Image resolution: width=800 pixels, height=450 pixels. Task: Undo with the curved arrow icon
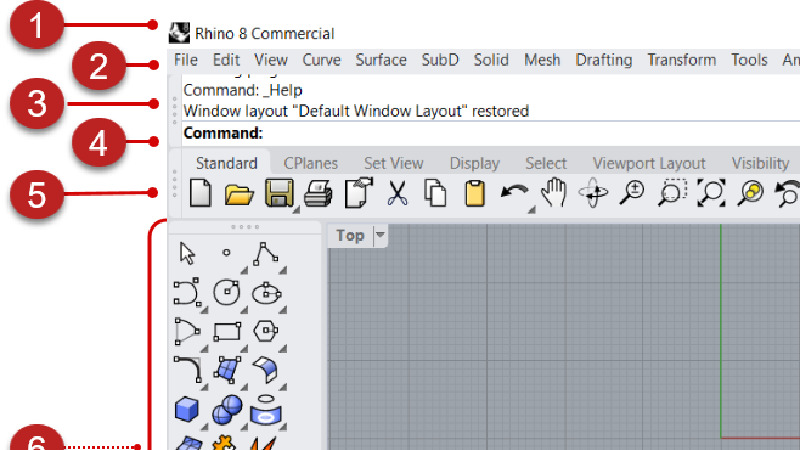(514, 193)
